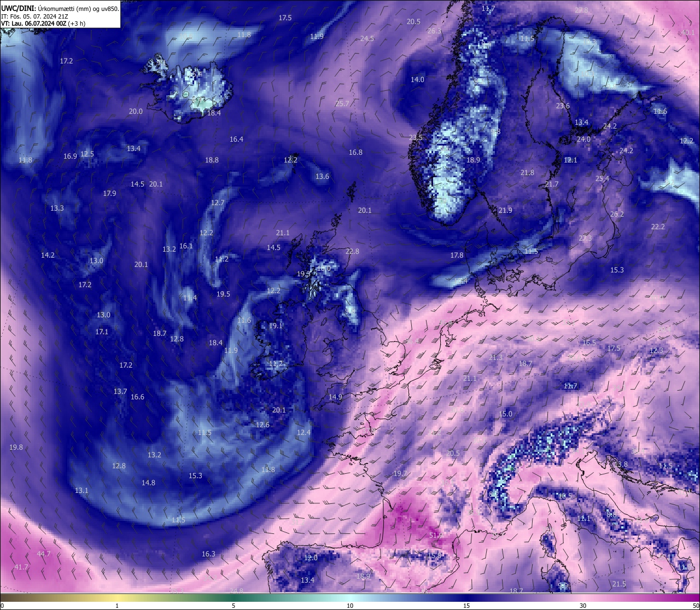This screenshot has width=700, height=610.
Task: Click the 12.6 value on the map
Action: click(x=262, y=425)
